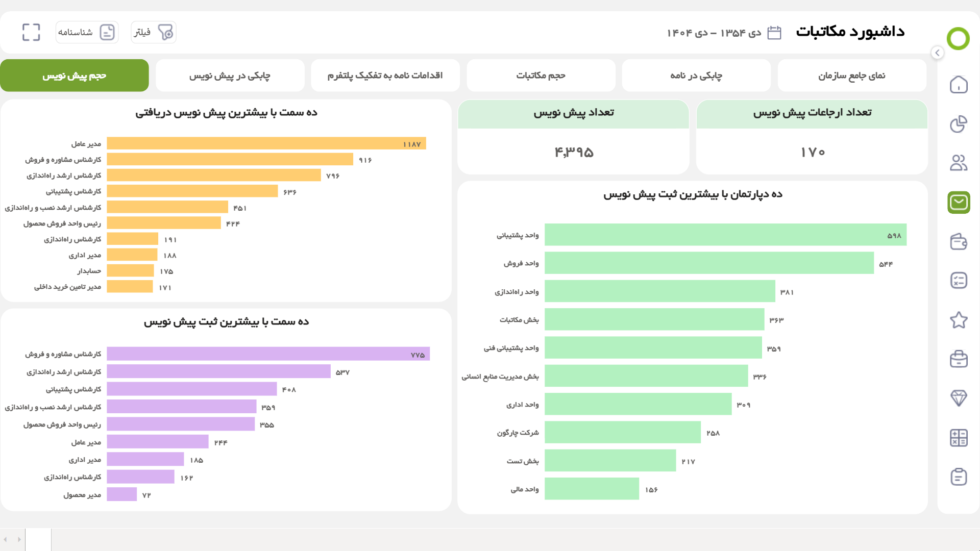
Task: Select the واحد پشتیبانی ۵۹۸ green bar
Action: tap(725, 235)
